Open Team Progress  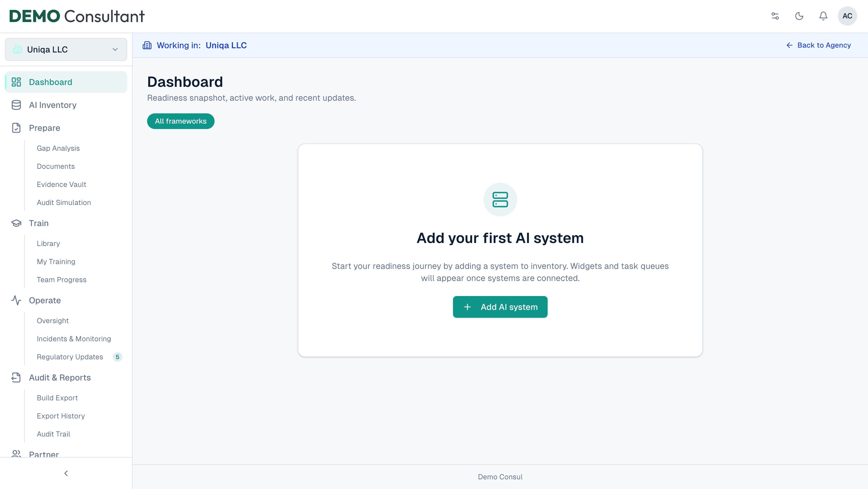point(61,280)
